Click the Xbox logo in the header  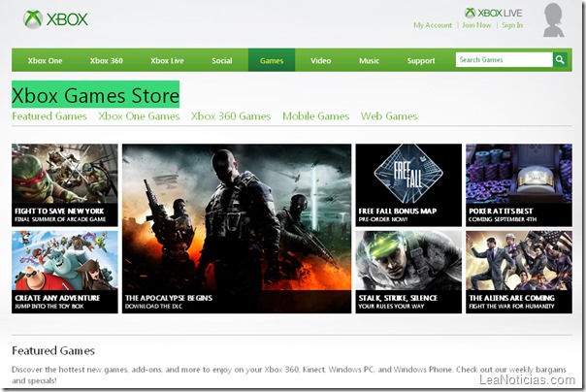click(x=55, y=19)
